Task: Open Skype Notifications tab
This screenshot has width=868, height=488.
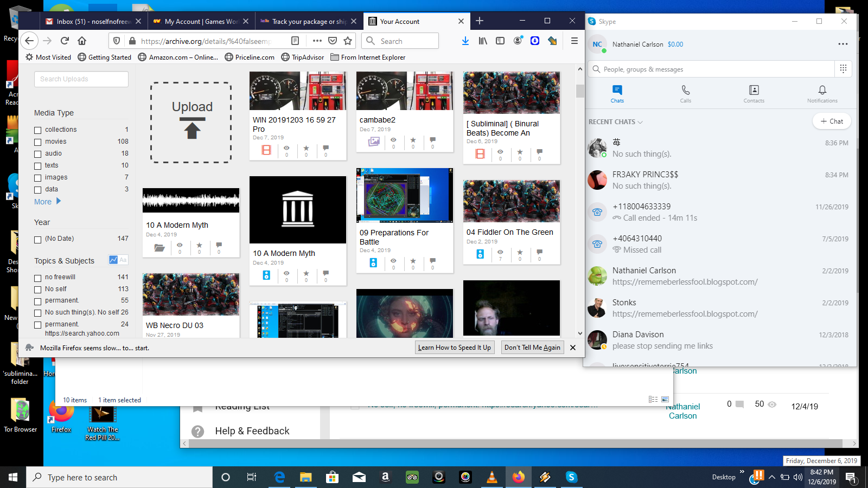Action: pyautogui.click(x=822, y=93)
